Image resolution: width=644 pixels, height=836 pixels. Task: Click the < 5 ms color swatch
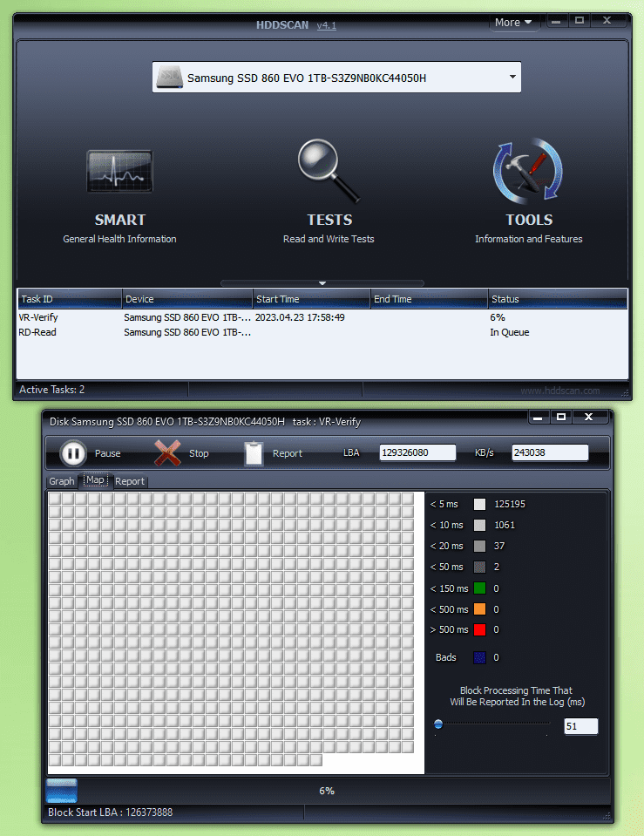480,505
